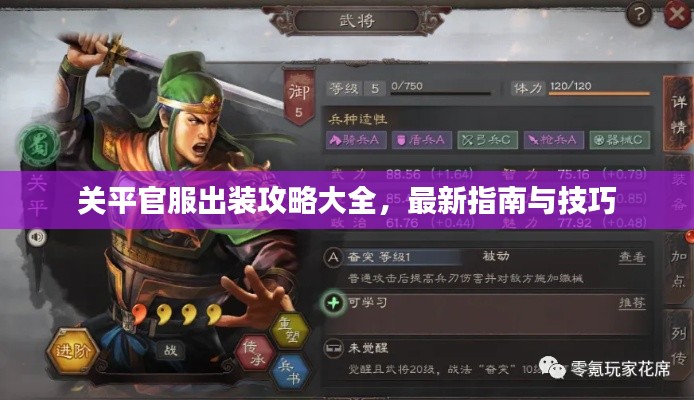694x400 pixels.
Task: Toggle the voice speaker icon under 关平
Action: tap(36, 238)
